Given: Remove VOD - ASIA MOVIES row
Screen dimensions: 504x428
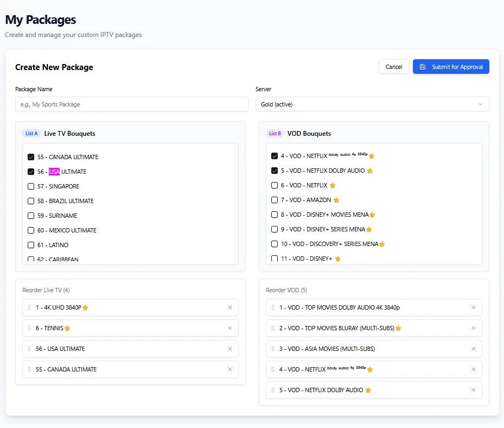Looking at the screenshot, I should (473, 349).
